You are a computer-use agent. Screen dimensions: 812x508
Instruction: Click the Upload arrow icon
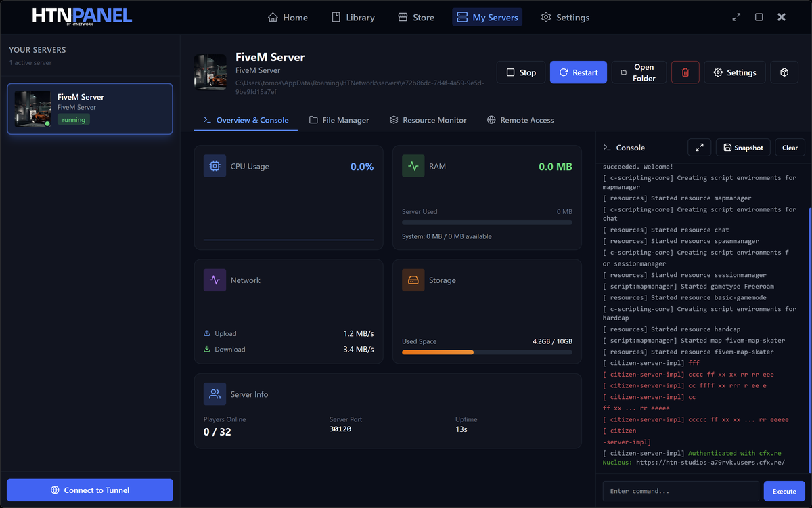point(207,333)
